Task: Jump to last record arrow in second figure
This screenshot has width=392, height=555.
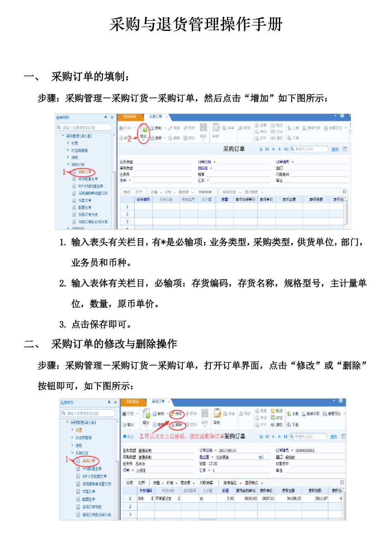Action: click(286, 436)
